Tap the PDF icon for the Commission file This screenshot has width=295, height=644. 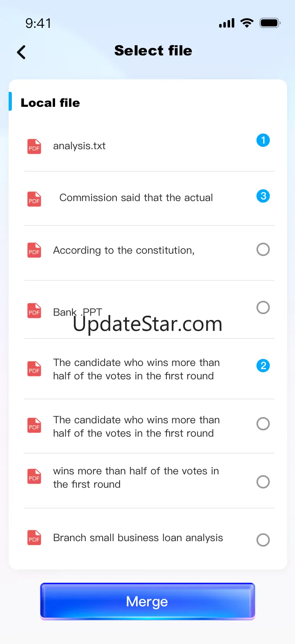pos(34,199)
